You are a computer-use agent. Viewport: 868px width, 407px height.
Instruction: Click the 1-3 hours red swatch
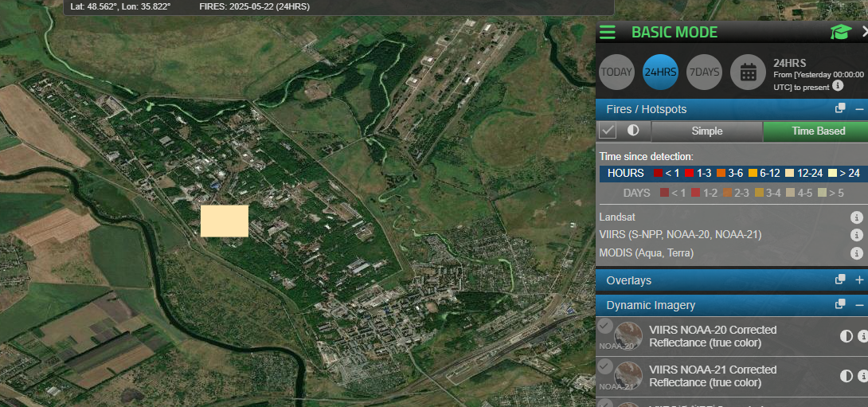690,174
